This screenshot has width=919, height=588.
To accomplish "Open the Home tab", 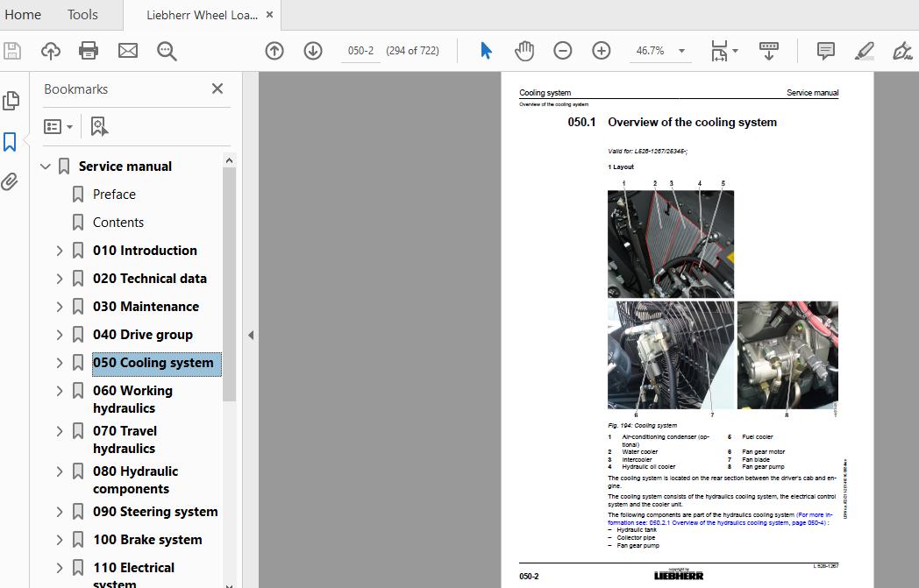I will 23,14.
